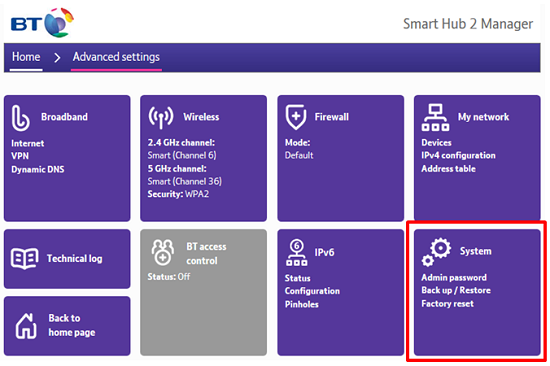Click the firewall Mode label

(x=297, y=142)
